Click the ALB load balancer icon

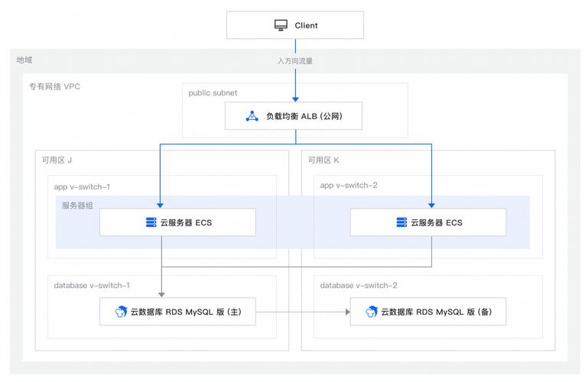tap(252, 116)
